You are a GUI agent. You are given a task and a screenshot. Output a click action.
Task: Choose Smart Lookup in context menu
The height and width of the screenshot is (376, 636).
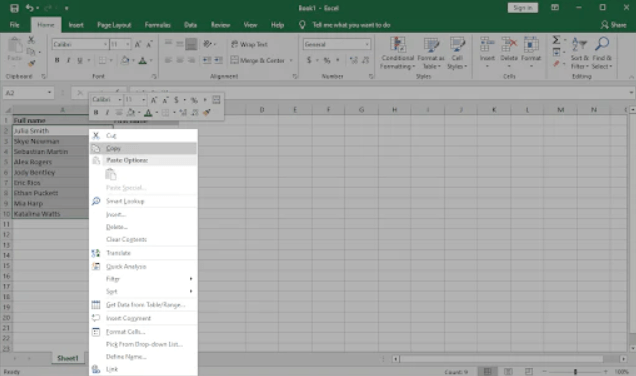(144, 201)
